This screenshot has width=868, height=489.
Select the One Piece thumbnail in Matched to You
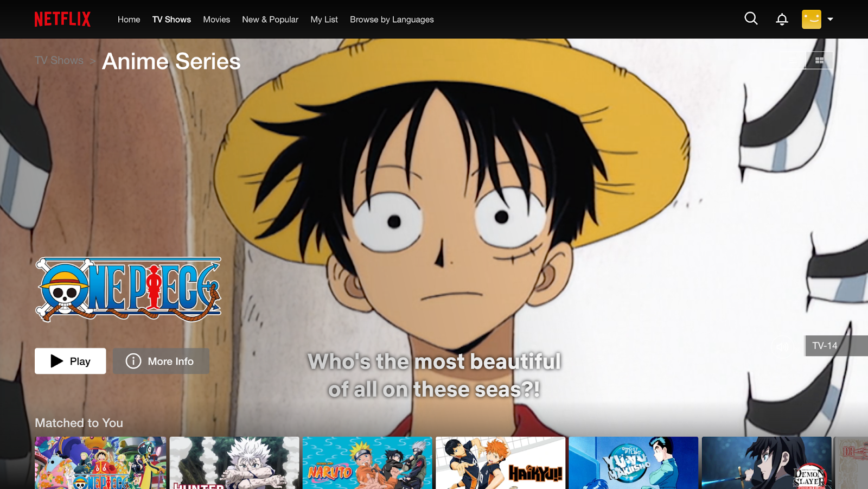tap(100, 463)
